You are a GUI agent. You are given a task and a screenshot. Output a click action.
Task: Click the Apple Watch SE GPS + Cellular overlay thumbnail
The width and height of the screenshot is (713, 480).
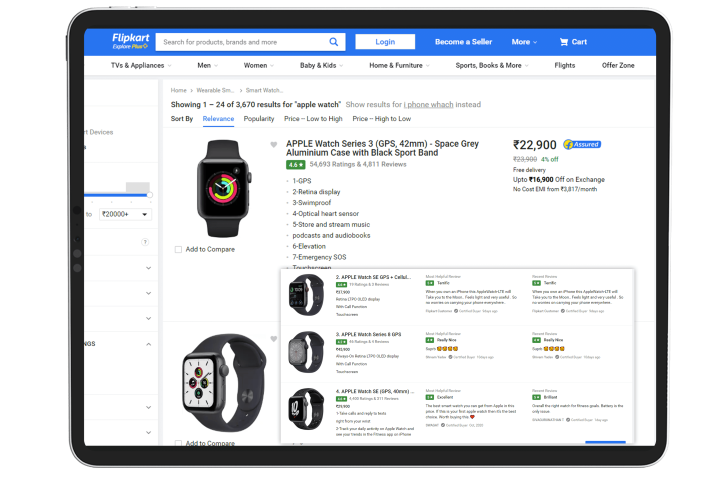[x=306, y=295]
